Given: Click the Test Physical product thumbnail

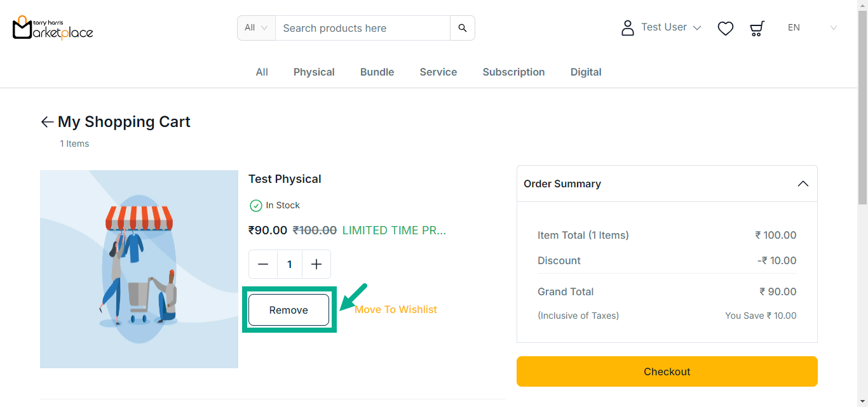Looking at the screenshot, I should pos(139,269).
